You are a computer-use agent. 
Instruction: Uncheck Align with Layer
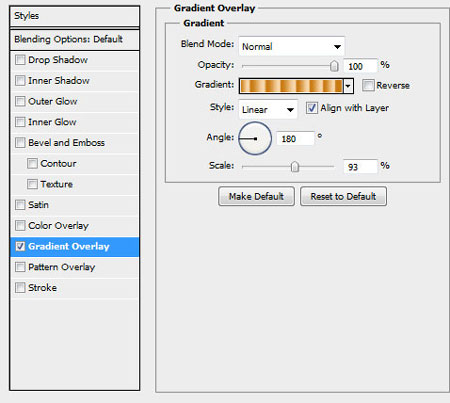[x=312, y=108]
